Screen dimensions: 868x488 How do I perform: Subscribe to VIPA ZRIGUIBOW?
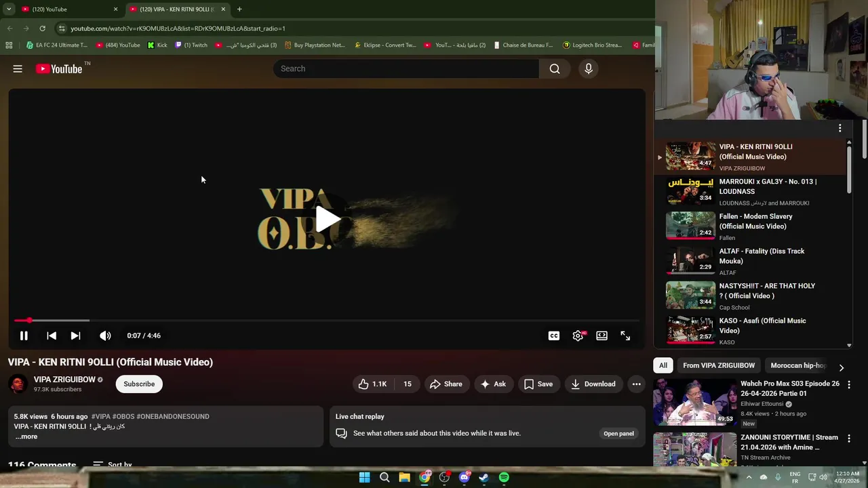tap(139, 384)
